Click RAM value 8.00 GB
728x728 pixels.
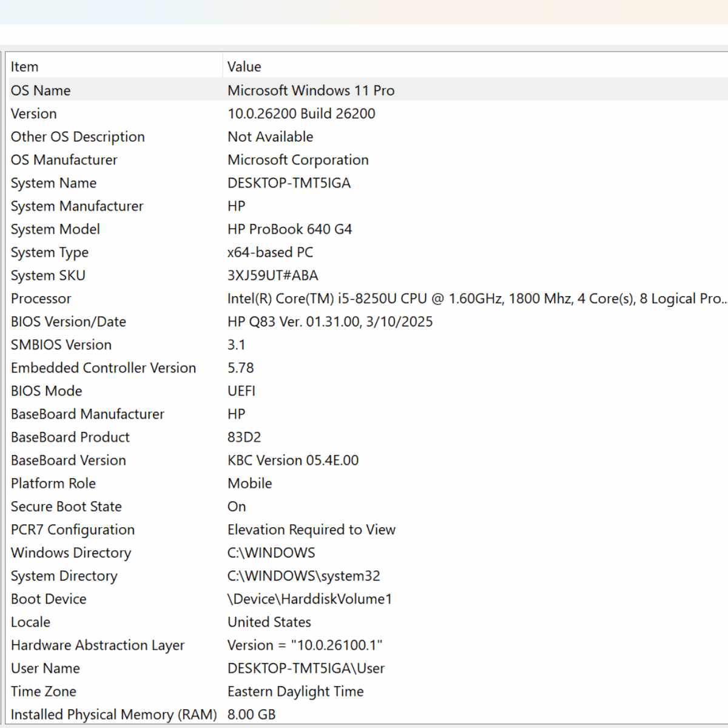coord(252,714)
